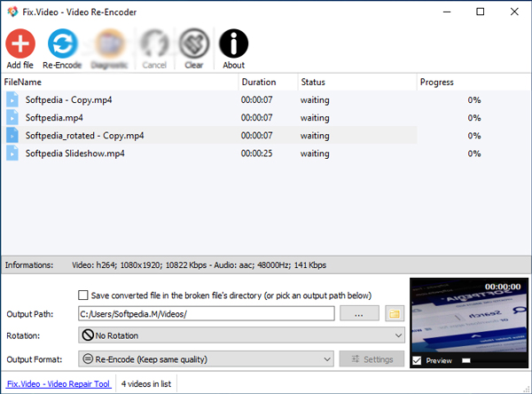Image resolution: width=532 pixels, height=394 pixels.
Task: Open the Output Format dropdown
Action: (205, 359)
